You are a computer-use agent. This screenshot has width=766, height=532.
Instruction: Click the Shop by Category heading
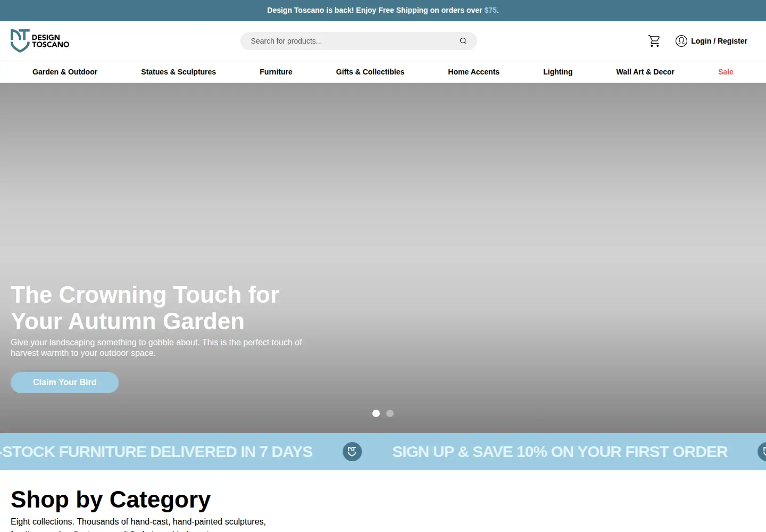(x=111, y=500)
